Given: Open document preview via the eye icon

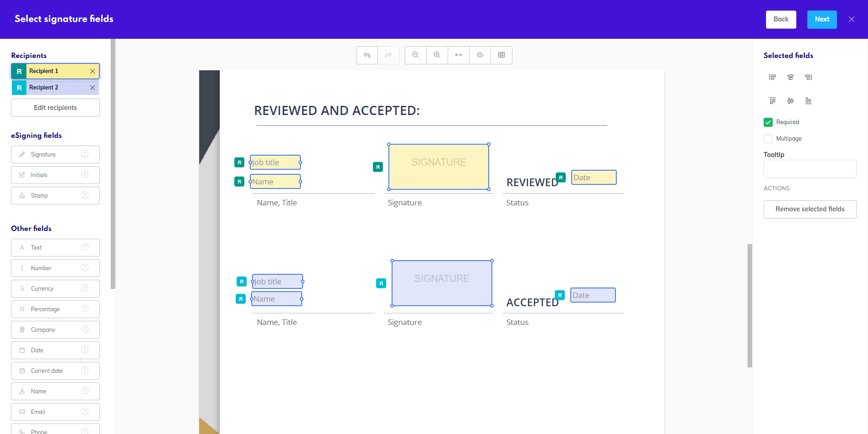Looking at the screenshot, I should click(480, 55).
